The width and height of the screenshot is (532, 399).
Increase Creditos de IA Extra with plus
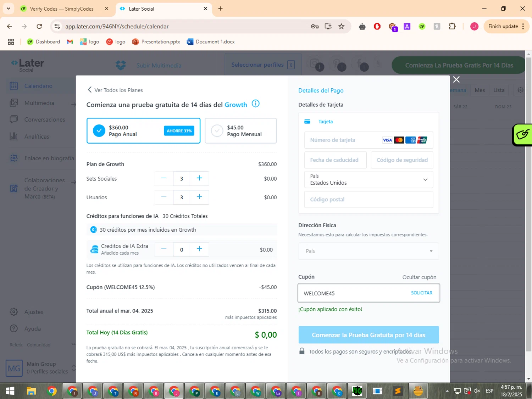point(199,249)
